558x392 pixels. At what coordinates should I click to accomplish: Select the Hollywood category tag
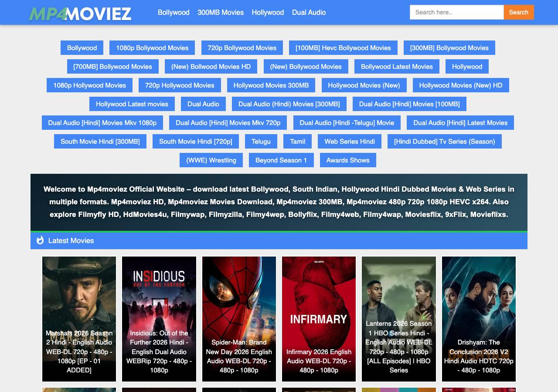pos(467,67)
